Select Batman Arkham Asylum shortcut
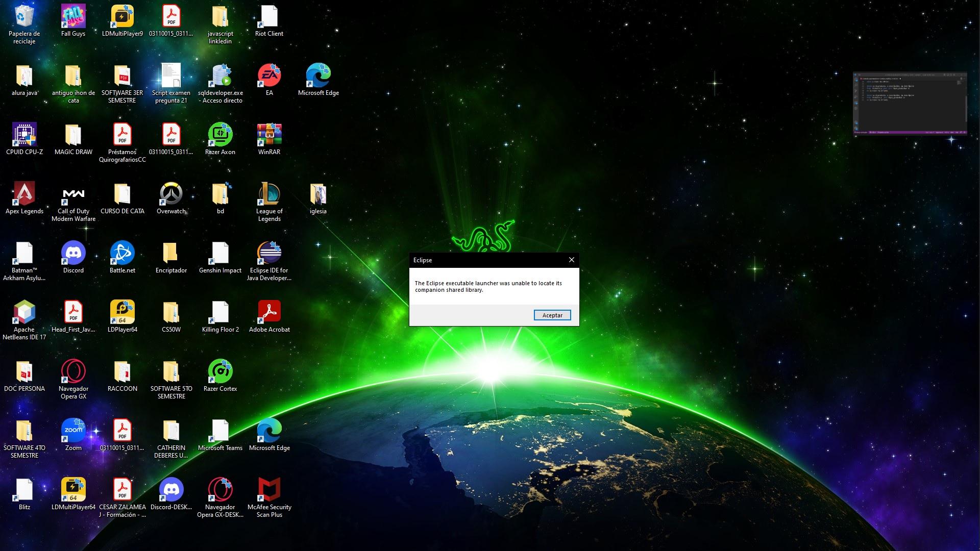 (24, 260)
